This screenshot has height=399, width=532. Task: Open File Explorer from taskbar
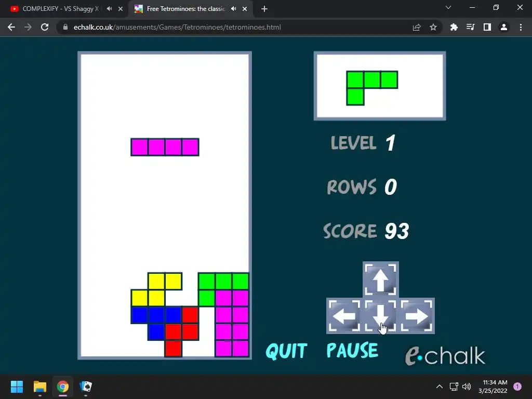[x=39, y=387]
